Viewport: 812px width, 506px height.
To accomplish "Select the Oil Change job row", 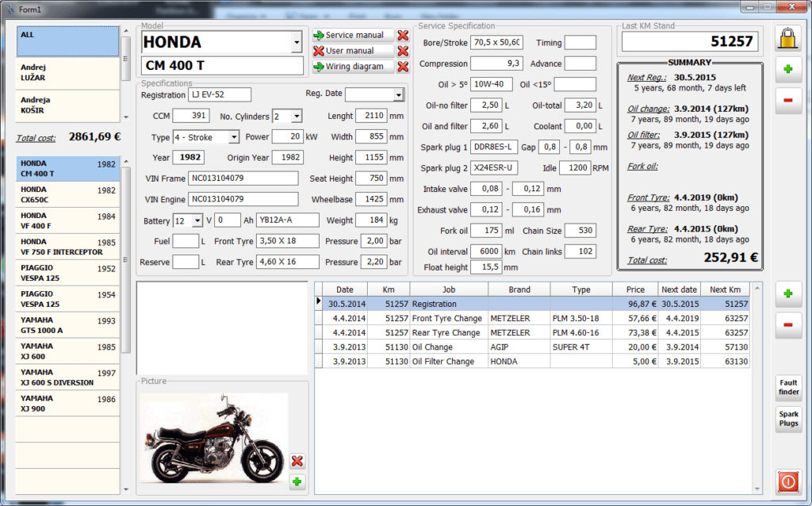I will (x=535, y=347).
